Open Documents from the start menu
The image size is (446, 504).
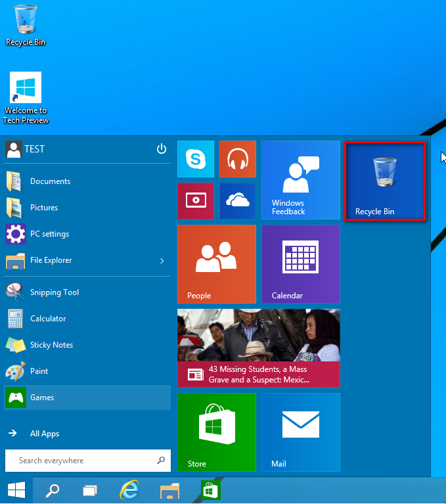[87, 181]
